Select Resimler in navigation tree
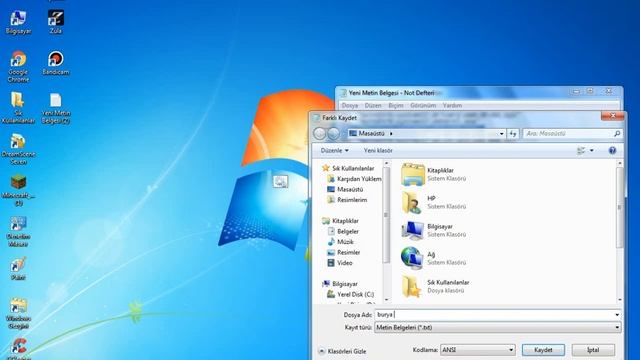 pyautogui.click(x=344, y=253)
